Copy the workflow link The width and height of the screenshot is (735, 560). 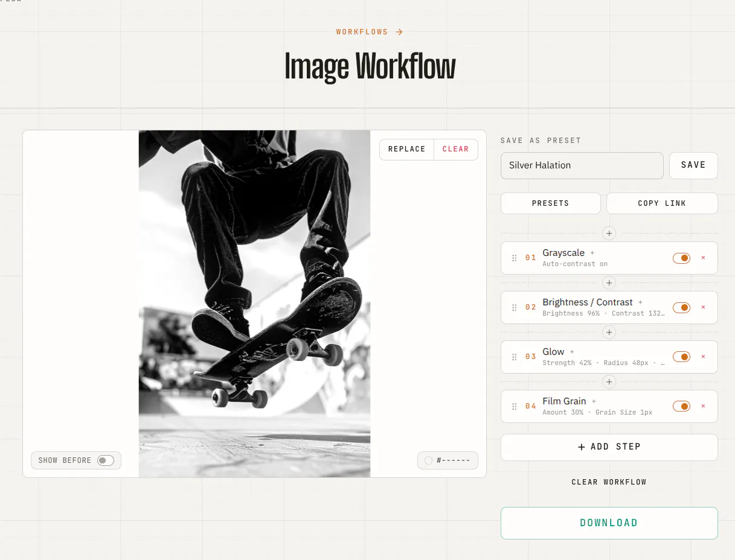(662, 203)
